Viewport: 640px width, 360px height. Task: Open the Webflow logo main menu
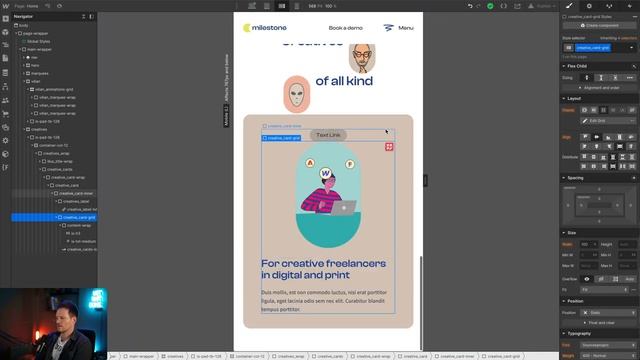[x=5, y=6]
